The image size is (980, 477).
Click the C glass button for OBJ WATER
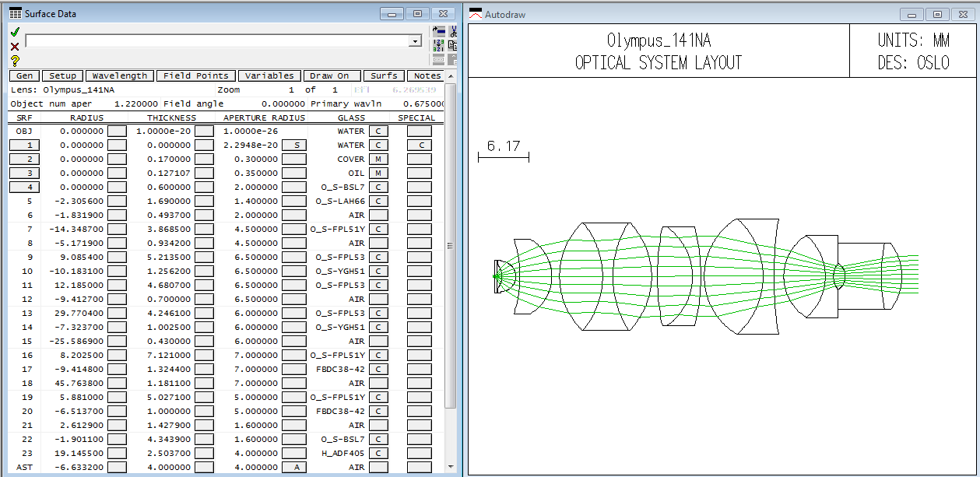click(x=378, y=131)
